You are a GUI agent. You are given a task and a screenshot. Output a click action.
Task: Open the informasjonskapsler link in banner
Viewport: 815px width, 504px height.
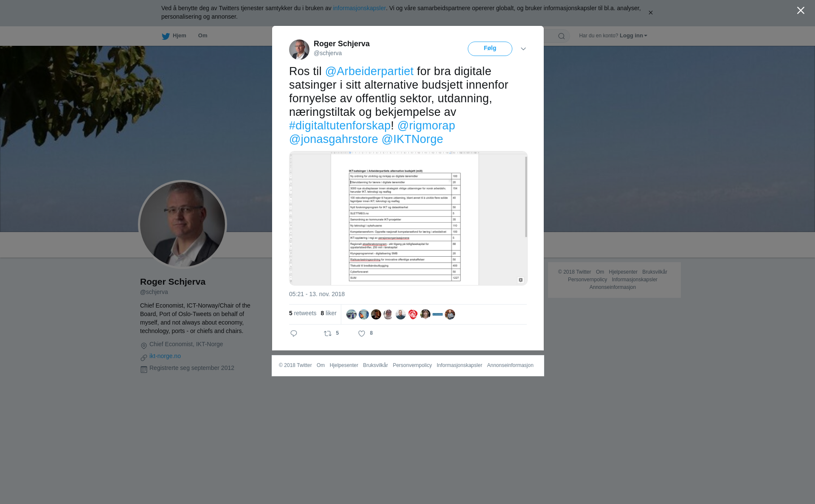tap(359, 8)
